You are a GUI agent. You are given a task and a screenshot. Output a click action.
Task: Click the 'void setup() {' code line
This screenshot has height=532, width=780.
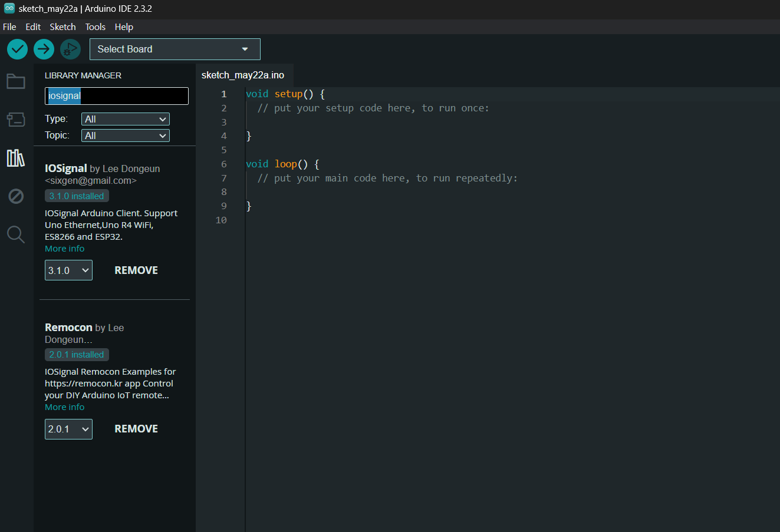tap(285, 94)
